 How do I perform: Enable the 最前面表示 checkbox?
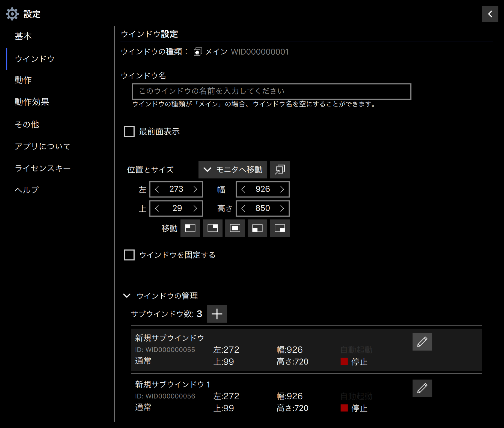pos(129,131)
